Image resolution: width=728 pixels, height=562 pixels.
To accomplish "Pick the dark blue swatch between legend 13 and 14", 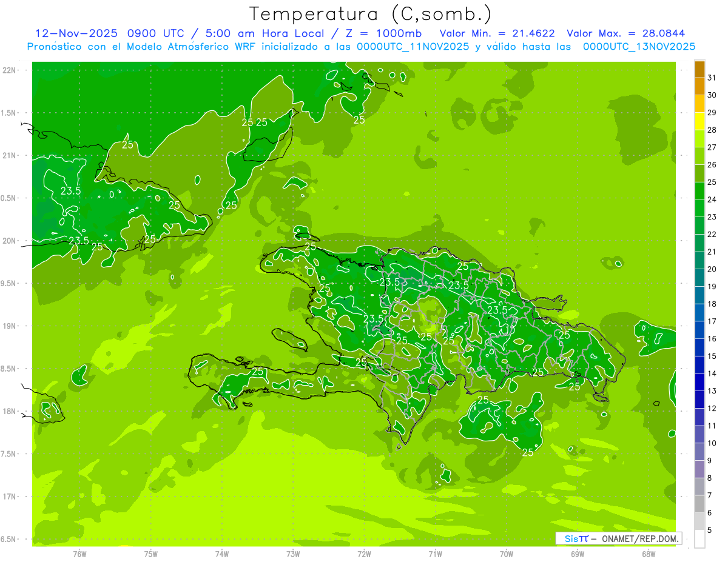I will tap(699, 383).
